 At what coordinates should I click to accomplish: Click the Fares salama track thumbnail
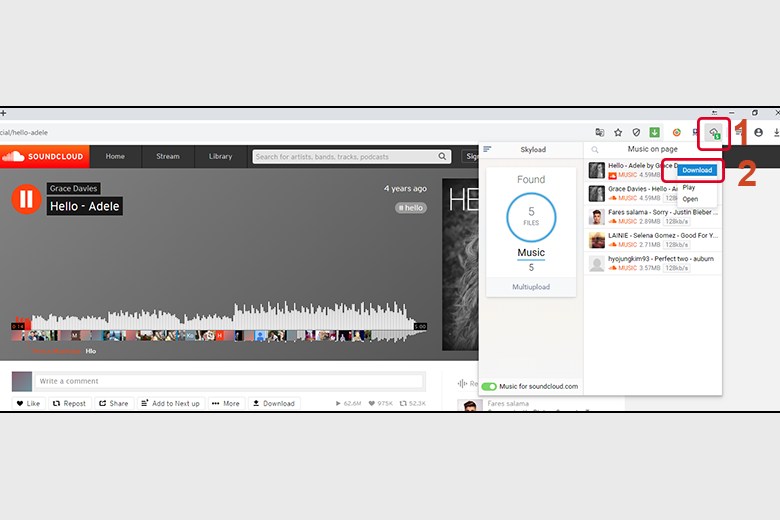(x=596, y=217)
